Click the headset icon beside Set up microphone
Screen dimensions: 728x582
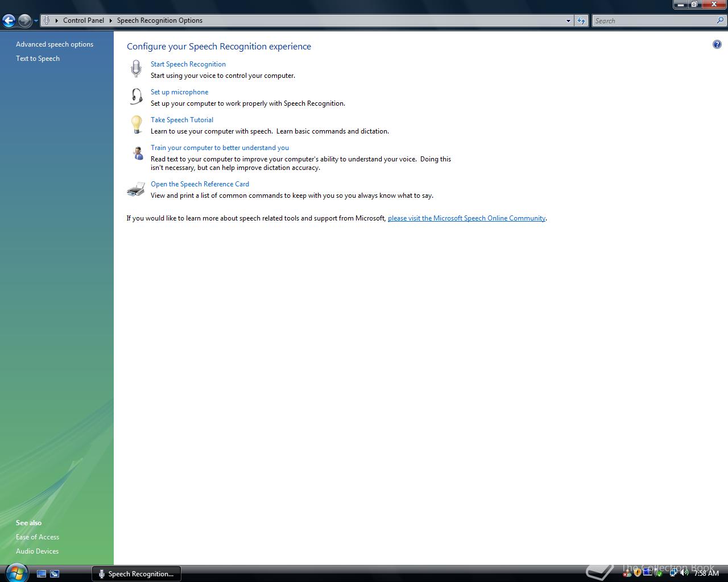coord(136,97)
